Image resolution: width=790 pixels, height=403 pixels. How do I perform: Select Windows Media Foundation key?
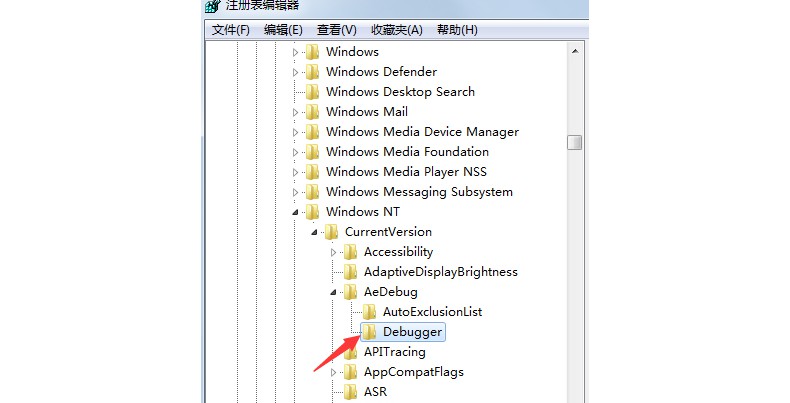coord(408,152)
